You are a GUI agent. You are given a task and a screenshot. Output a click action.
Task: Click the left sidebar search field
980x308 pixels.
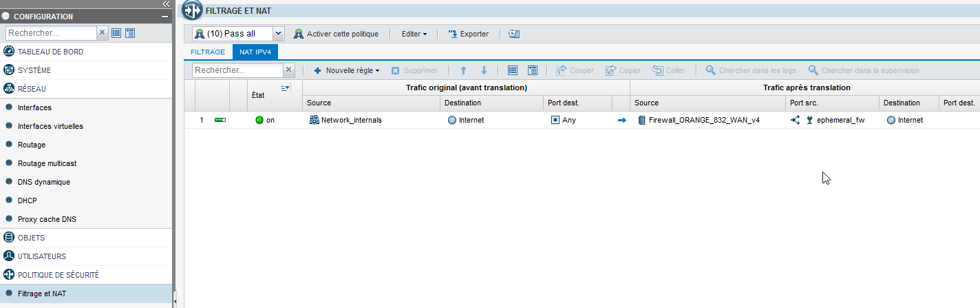point(52,32)
